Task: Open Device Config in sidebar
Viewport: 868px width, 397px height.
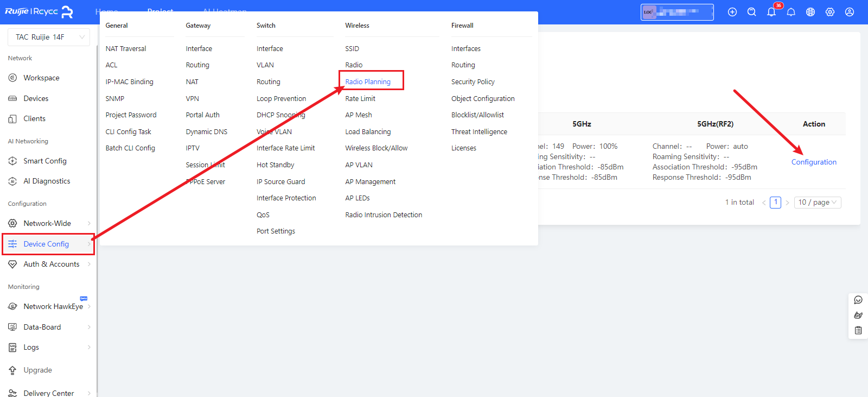Action: tap(48, 244)
